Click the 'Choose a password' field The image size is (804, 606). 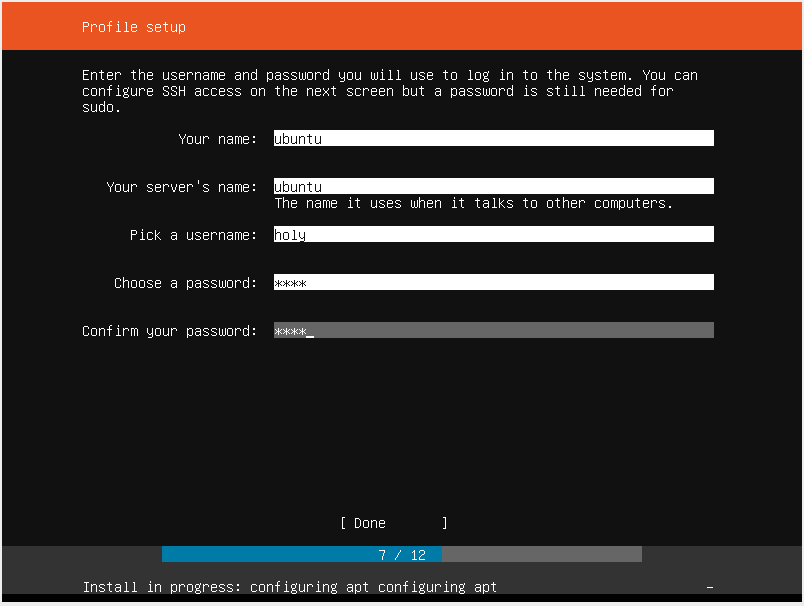click(x=493, y=282)
